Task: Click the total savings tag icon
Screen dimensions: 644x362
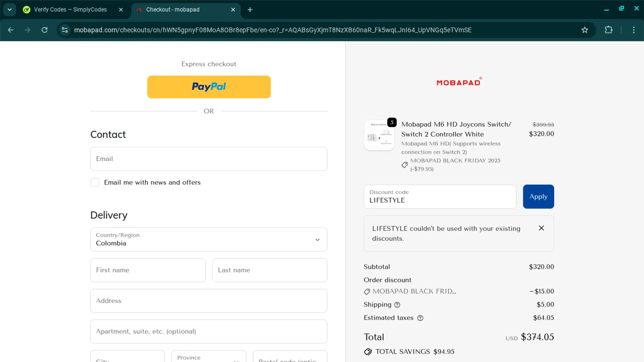Action: [x=368, y=352]
